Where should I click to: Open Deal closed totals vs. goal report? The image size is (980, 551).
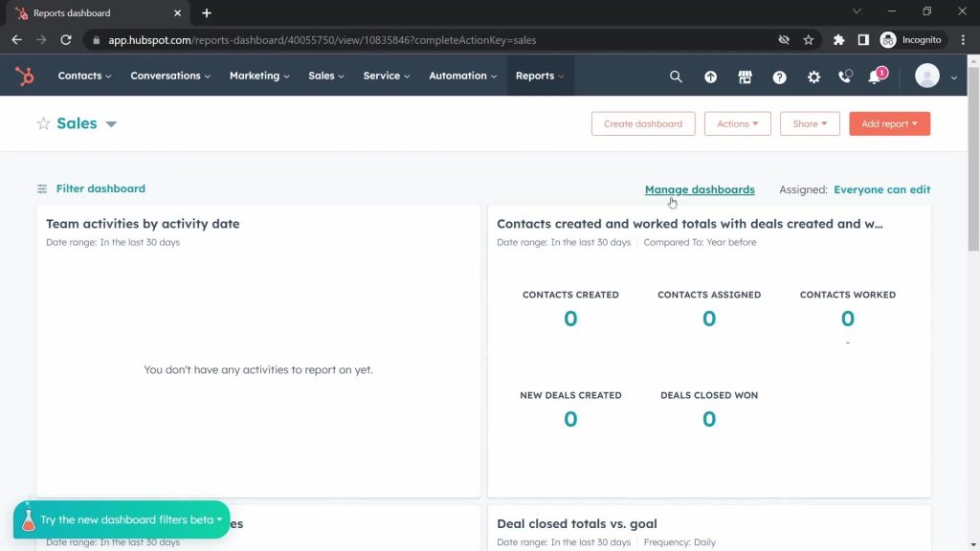click(x=577, y=523)
